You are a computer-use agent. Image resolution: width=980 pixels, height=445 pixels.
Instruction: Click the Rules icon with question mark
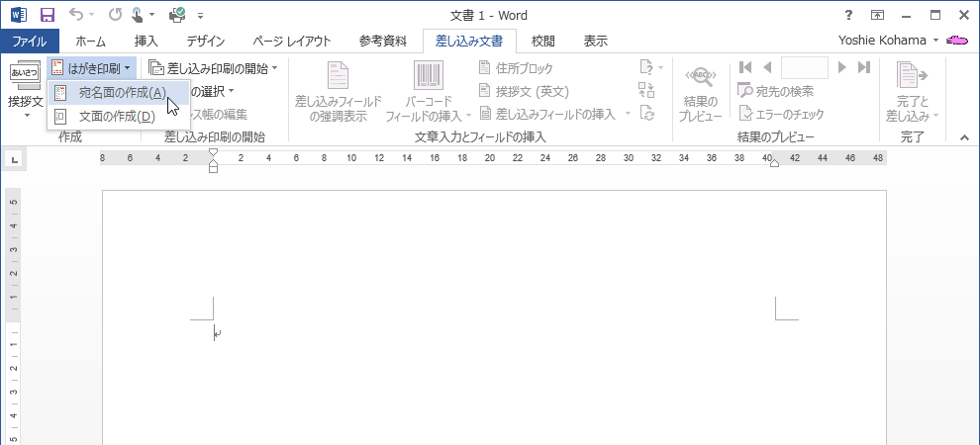pos(646,67)
